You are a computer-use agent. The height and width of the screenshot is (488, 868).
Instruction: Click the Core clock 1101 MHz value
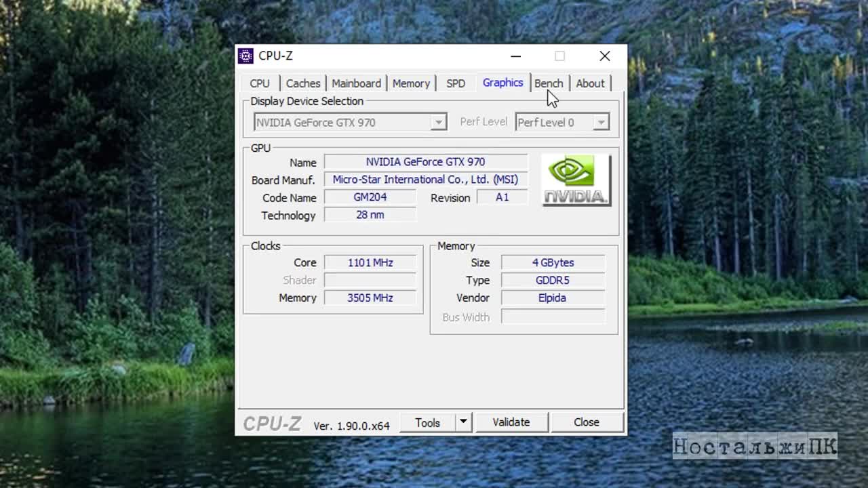[370, 262]
